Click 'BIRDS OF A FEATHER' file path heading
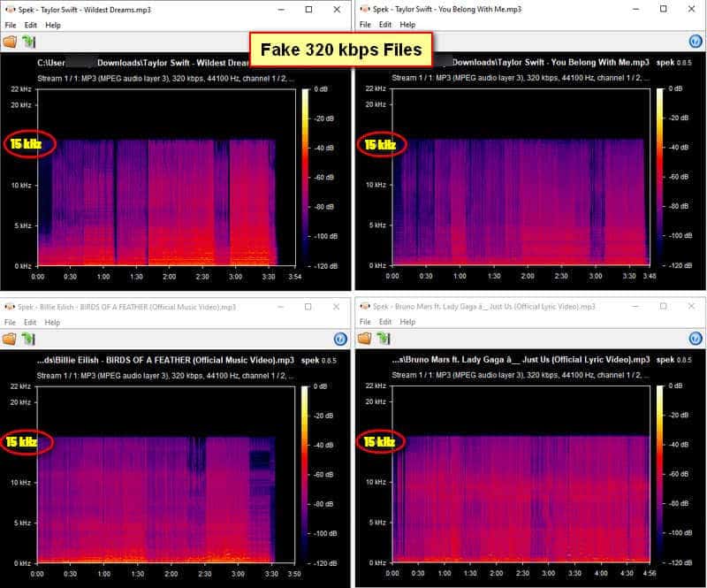Viewport: 707px width, 588px height. point(165,360)
